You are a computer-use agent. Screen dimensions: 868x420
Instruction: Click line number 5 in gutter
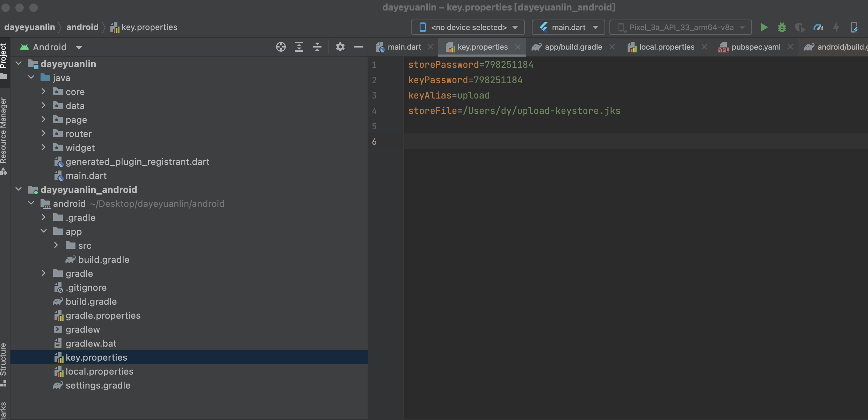[374, 126]
